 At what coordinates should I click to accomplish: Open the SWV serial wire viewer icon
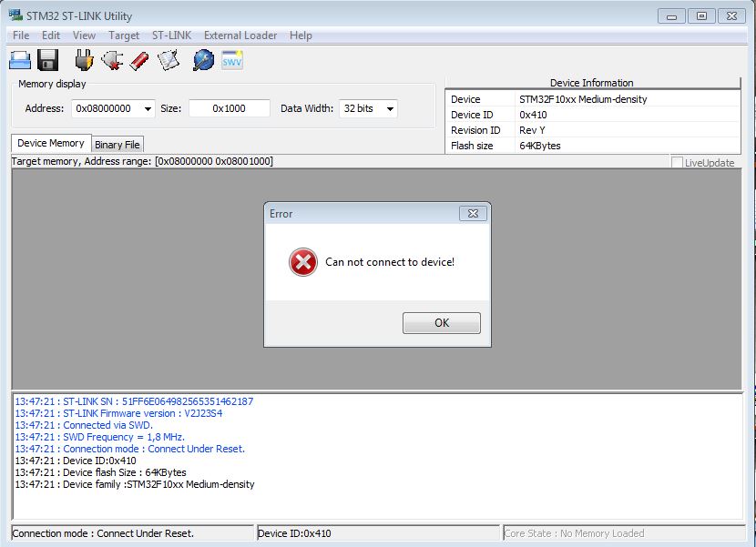click(x=232, y=60)
